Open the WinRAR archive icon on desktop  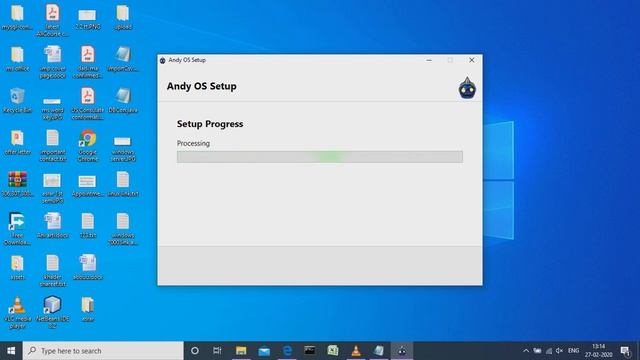tap(17, 184)
